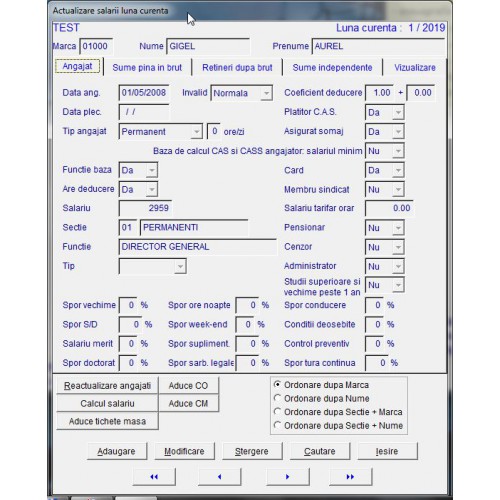Open Studii superioare dropdown
The width and height of the screenshot is (500, 500).
(x=398, y=285)
